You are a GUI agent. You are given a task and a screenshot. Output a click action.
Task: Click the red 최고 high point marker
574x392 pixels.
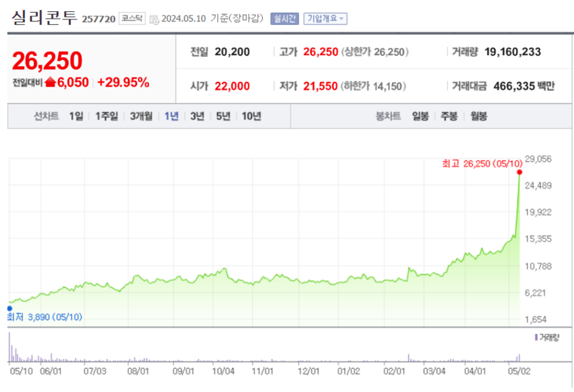(x=519, y=172)
